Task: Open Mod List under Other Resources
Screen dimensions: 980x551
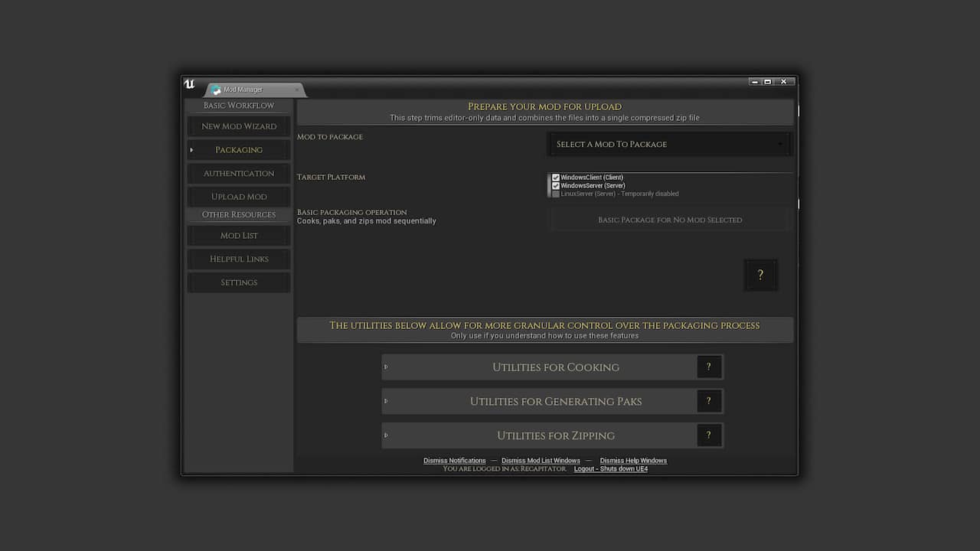Action: pos(239,236)
